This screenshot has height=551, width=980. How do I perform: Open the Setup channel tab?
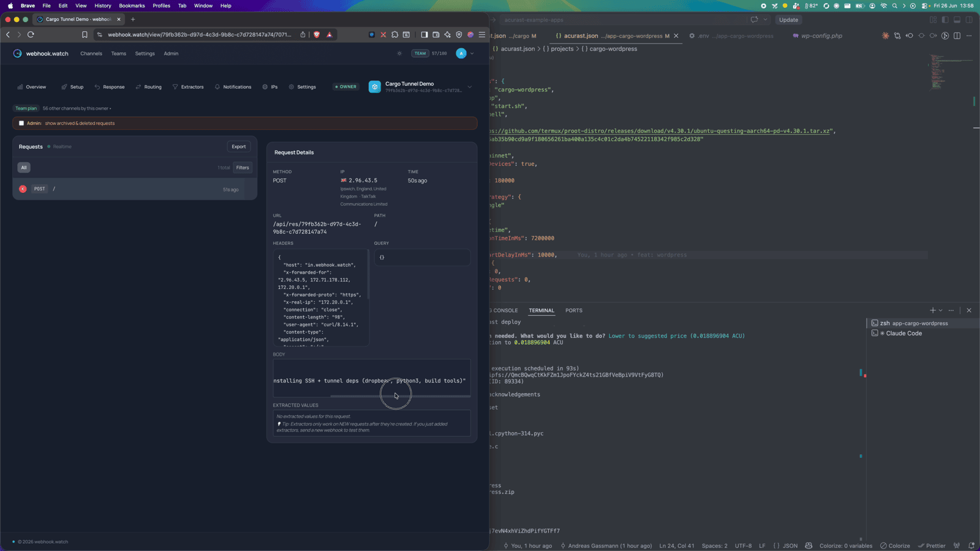pos(72,87)
